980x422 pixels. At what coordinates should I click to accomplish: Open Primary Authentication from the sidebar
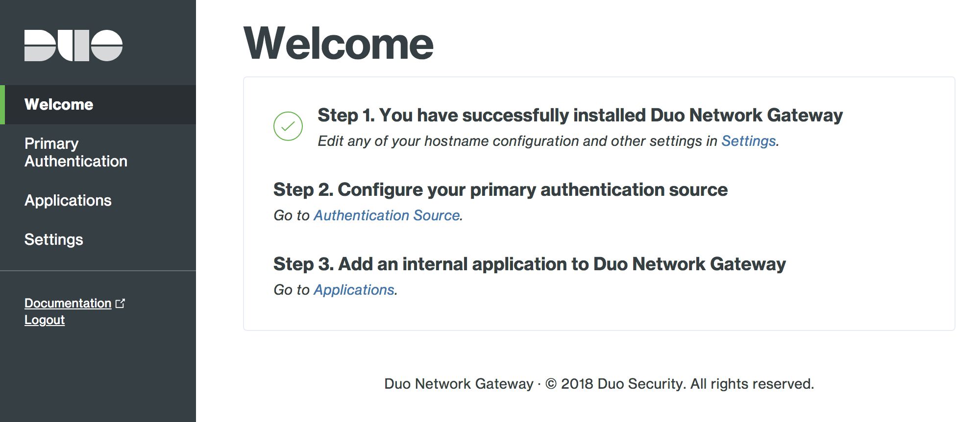(75, 152)
